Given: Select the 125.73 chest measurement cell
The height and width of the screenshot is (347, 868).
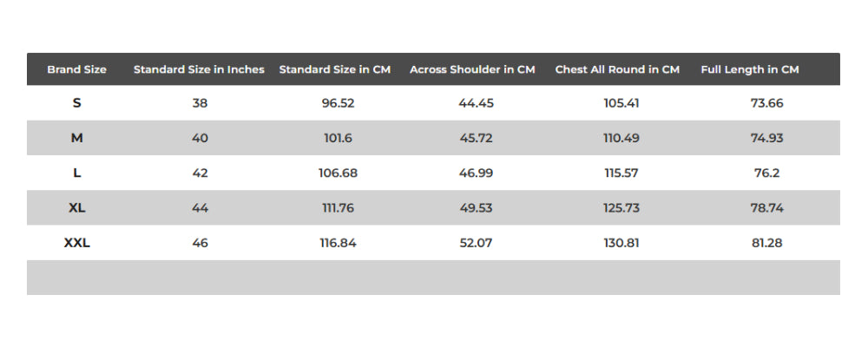Looking at the screenshot, I should click(x=621, y=208).
